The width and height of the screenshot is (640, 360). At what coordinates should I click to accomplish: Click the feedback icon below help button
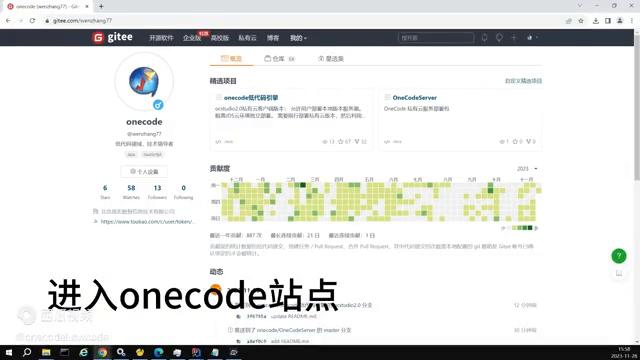click(619, 273)
